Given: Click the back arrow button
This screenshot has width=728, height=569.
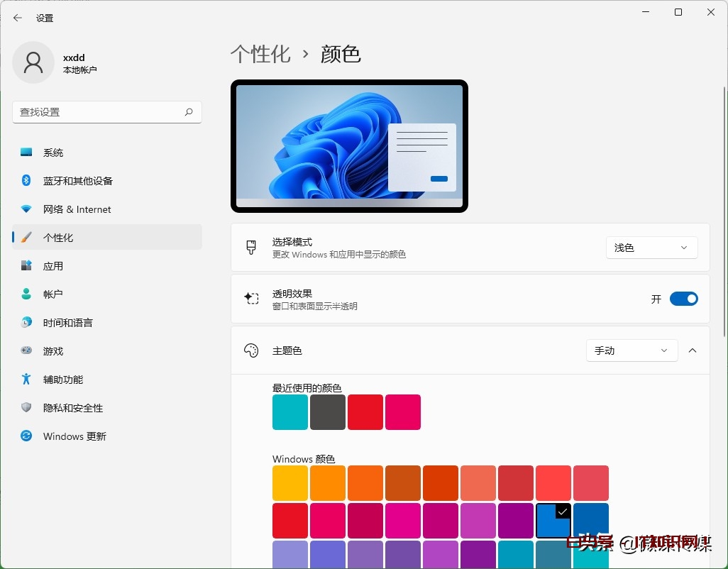Looking at the screenshot, I should [x=17, y=18].
